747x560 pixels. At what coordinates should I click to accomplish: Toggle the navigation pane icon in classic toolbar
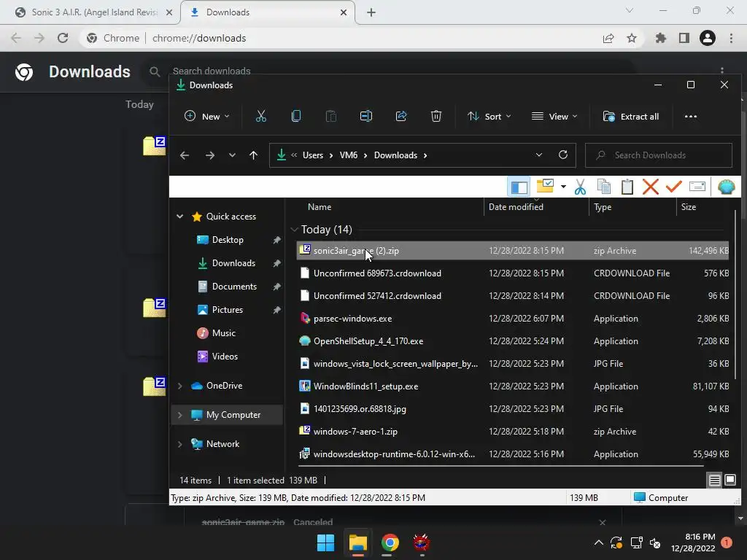click(x=519, y=187)
